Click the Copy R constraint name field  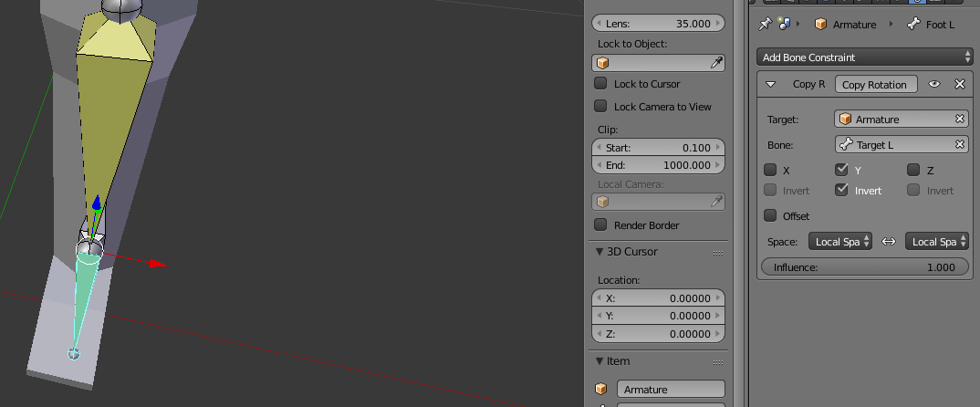pos(808,84)
